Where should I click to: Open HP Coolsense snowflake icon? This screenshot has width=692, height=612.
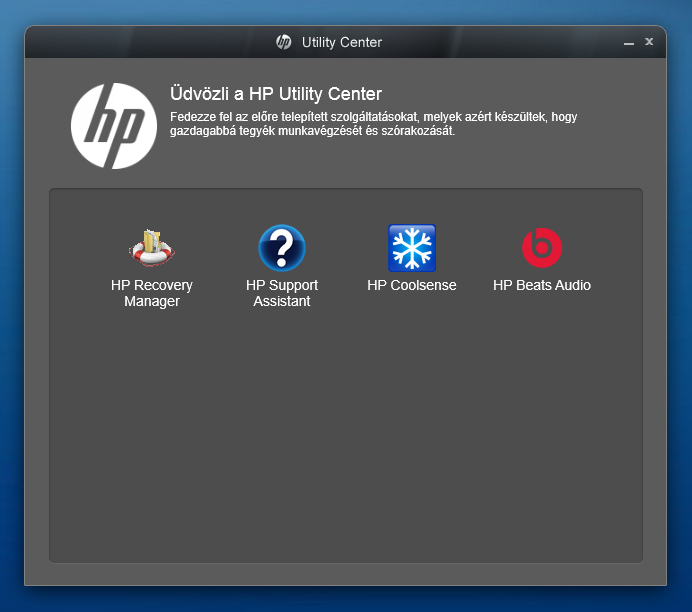click(412, 248)
